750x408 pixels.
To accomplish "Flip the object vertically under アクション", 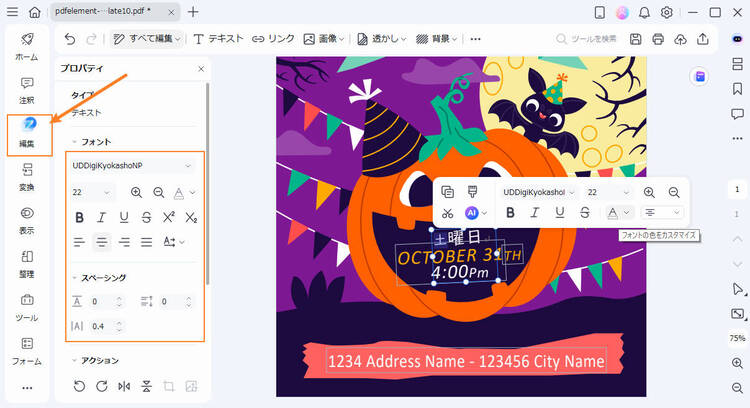I will pos(146,386).
